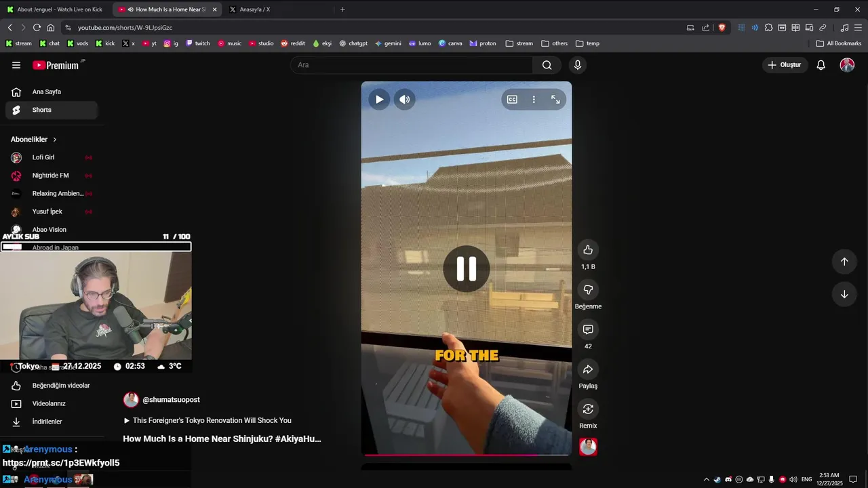Viewport: 868px width, 488px height.
Task: Open İndirilenler in the sidebar
Action: [x=52, y=422]
